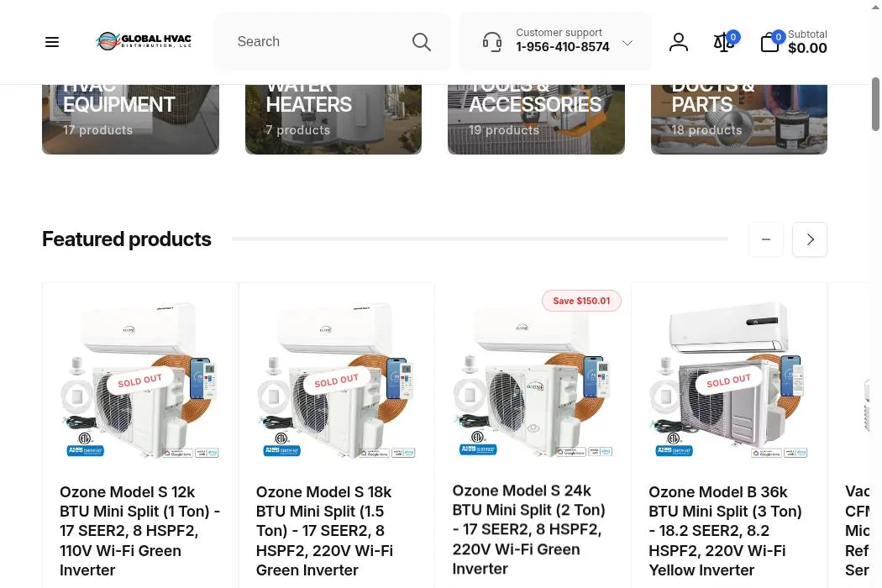Click the Sold Out badge on Model S 12k

[x=139, y=381]
